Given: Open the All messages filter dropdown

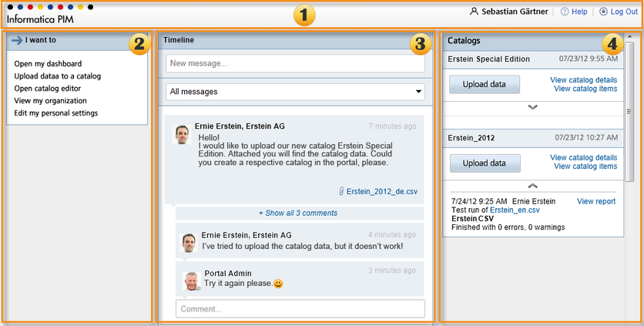Looking at the screenshot, I should [x=295, y=92].
